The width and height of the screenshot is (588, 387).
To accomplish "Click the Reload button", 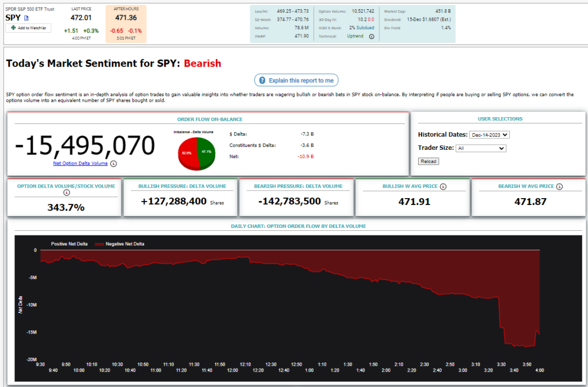I will coord(428,161).
